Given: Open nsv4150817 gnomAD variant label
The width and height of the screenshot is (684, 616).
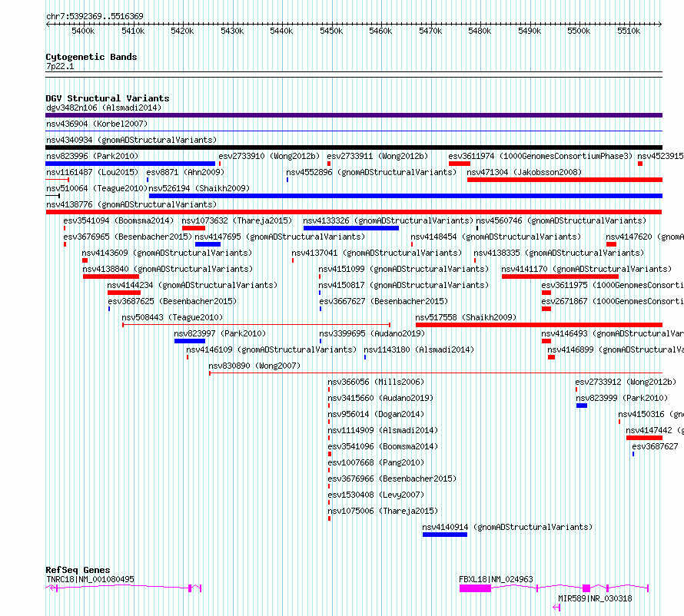Looking at the screenshot, I should [404, 285].
